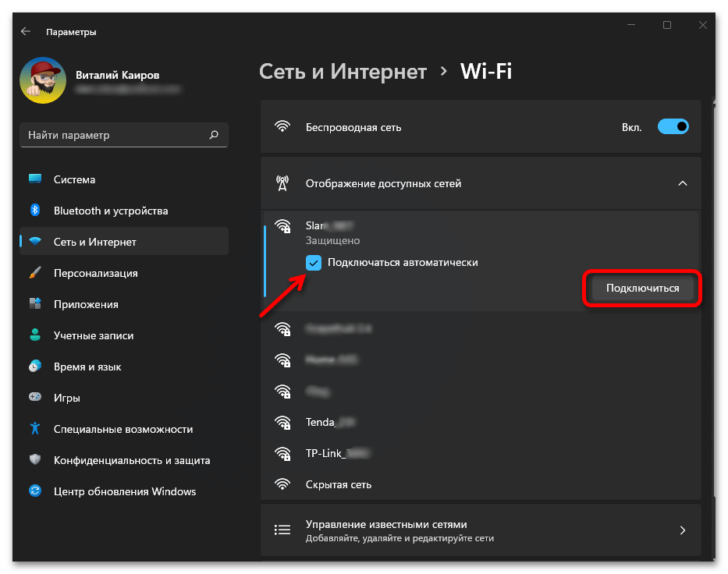Collapse Отображение доступных сетей chevron
This screenshot has height=574, width=728.
[x=683, y=183]
